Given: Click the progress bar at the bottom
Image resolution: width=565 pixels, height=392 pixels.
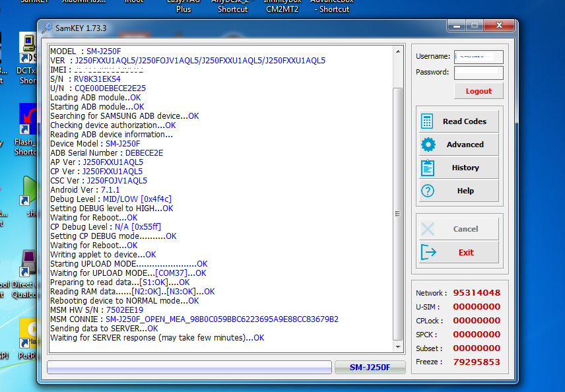Looking at the screenshot, I should 189,367.
